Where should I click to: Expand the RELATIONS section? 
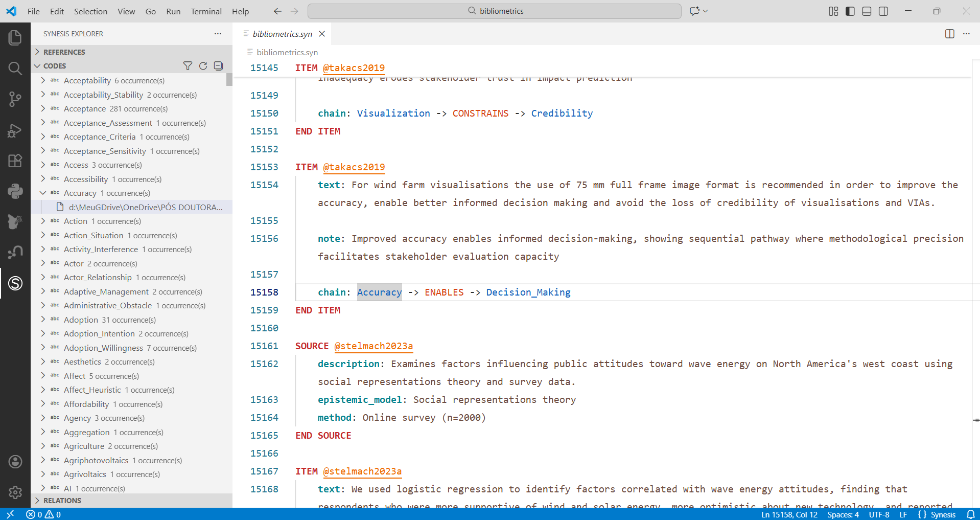[x=62, y=501]
